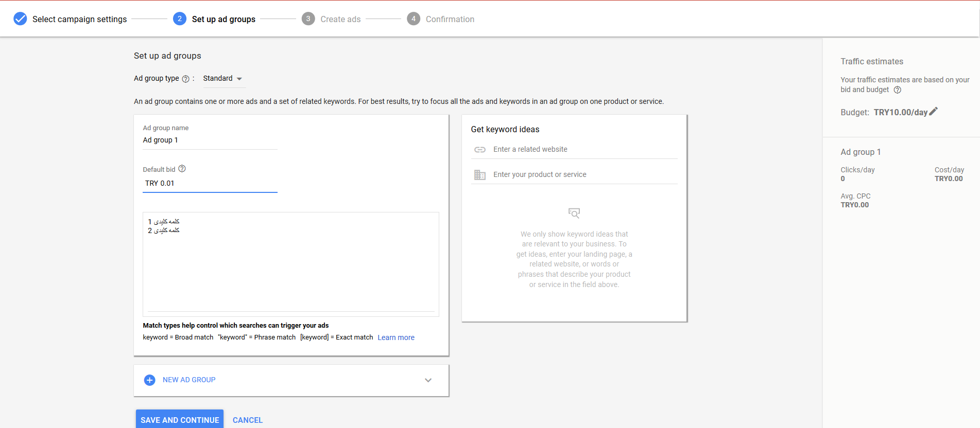This screenshot has height=428, width=980.
Task: Click Get keyword ideas heading
Action: (x=505, y=129)
